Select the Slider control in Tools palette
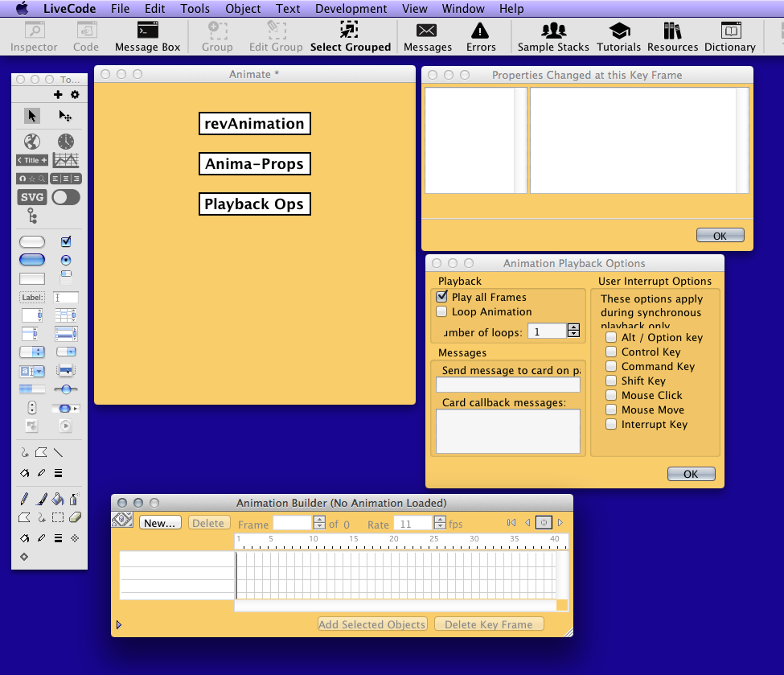The height and width of the screenshot is (675, 784). 65,389
